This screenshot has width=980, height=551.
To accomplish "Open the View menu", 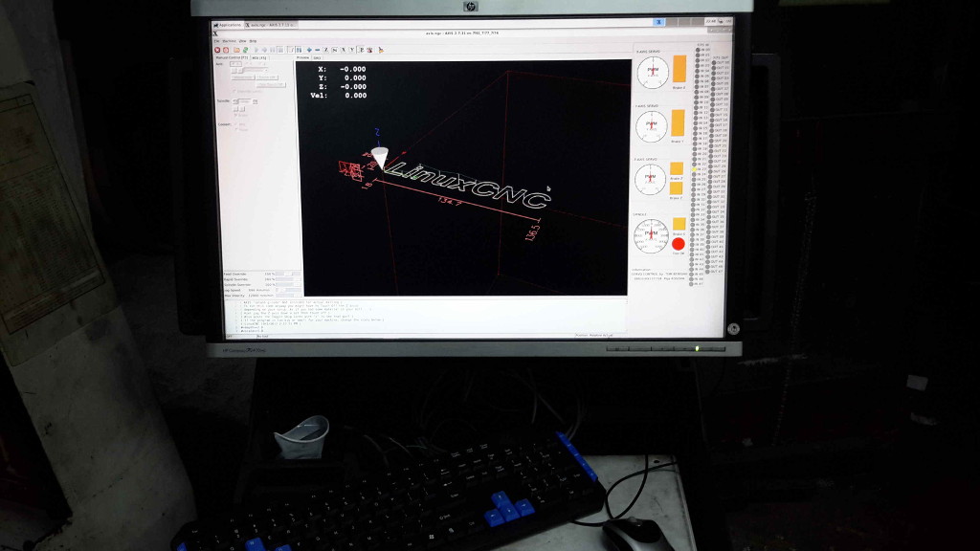I will coord(242,41).
